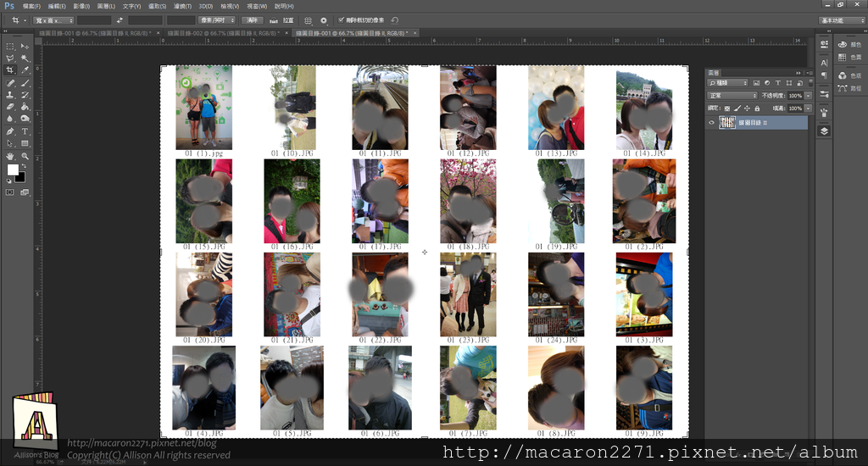Open the 影像(I) menu
The width and height of the screenshot is (868, 466).
[81, 6]
